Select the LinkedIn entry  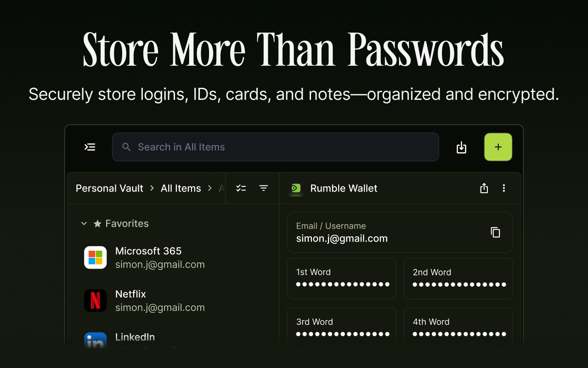pos(173,339)
